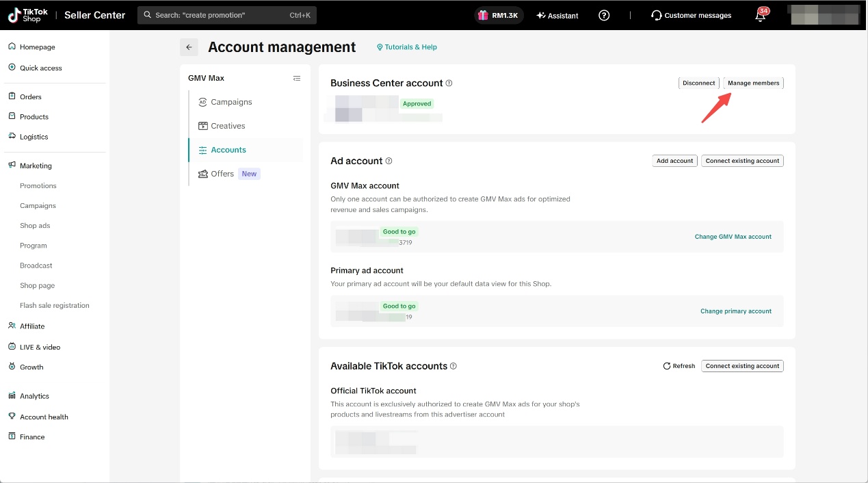
Task: Click the Available TikTok accounts info icon
Action: tap(453, 366)
